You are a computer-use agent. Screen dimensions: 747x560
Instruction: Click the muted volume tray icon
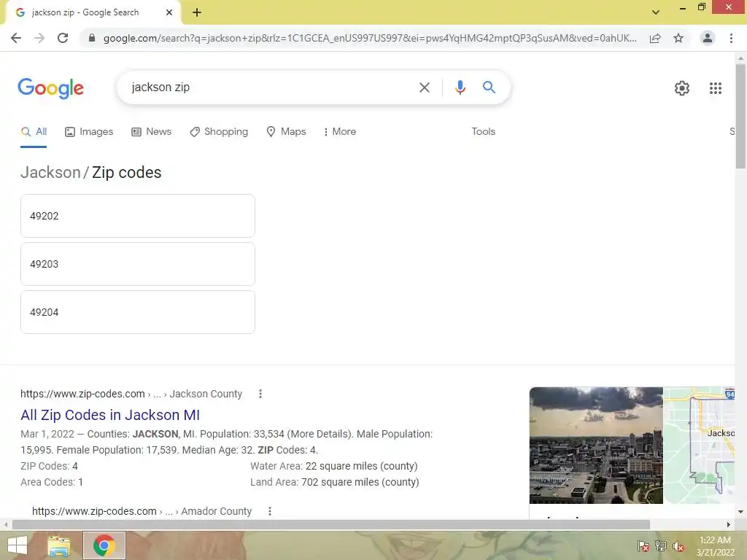[678, 545]
